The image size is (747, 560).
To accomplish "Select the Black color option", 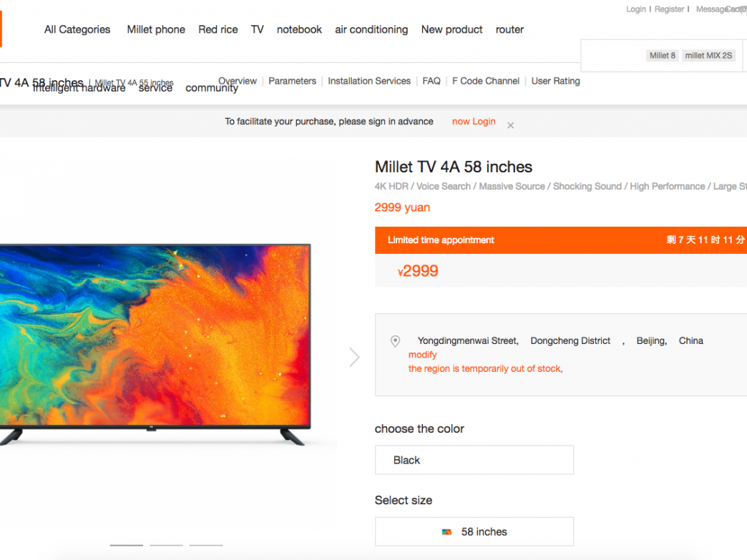I will click(x=474, y=460).
